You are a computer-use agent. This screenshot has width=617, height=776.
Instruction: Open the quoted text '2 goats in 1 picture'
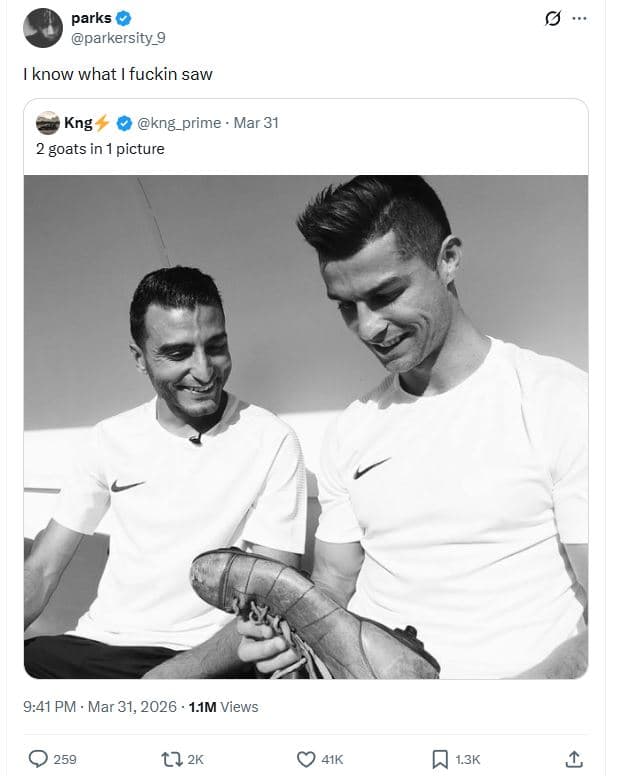coord(100,148)
